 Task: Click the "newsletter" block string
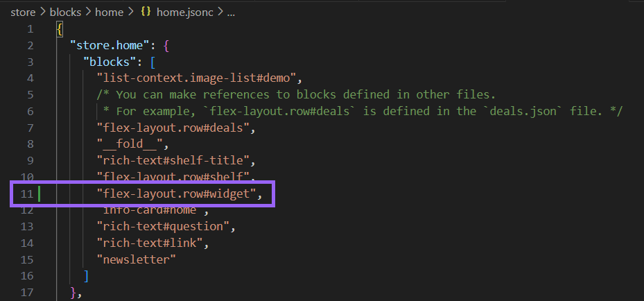click(x=137, y=259)
